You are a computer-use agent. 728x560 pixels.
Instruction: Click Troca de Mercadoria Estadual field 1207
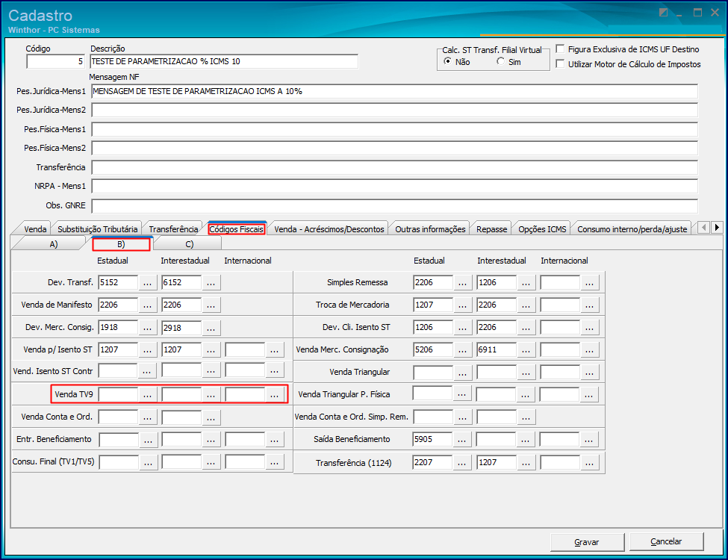click(433, 305)
